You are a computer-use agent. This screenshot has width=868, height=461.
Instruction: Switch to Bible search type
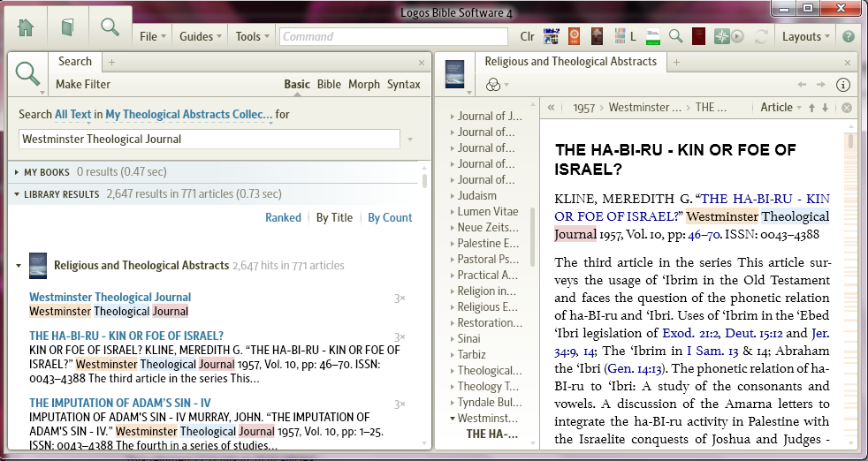point(329,84)
